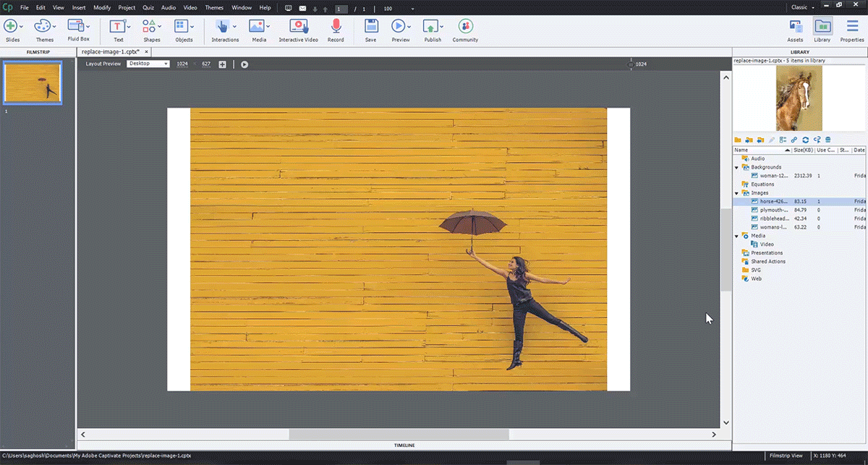Open the Fluid Box tool

pyautogui.click(x=77, y=27)
